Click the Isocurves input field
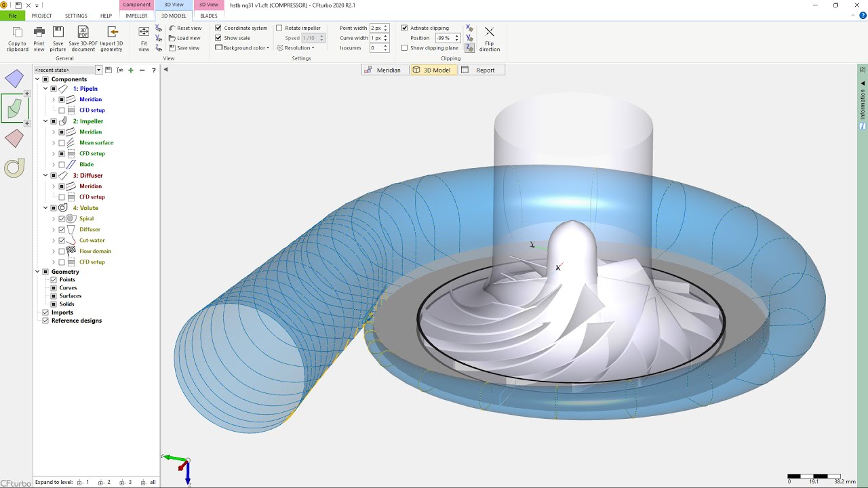 [x=376, y=47]
